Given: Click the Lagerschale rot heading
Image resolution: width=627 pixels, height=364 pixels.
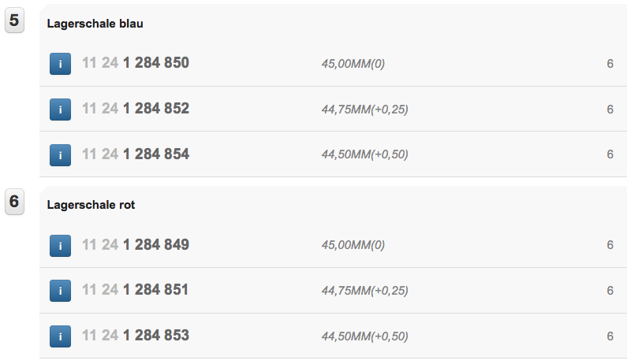Looking at the screenshot, I should [91, 205].
